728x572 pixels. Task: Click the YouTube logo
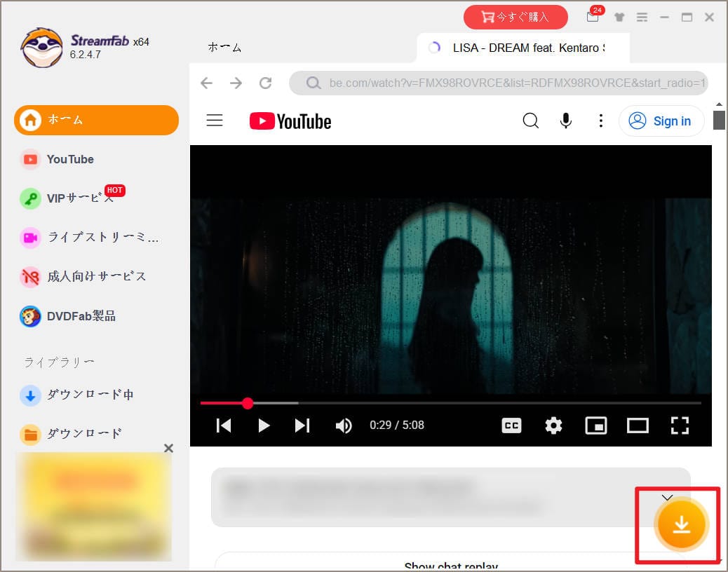[290, 121]
